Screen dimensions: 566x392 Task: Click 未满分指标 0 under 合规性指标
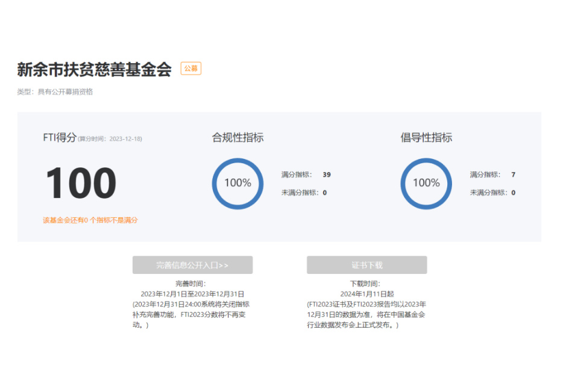[x=304, y=193]
